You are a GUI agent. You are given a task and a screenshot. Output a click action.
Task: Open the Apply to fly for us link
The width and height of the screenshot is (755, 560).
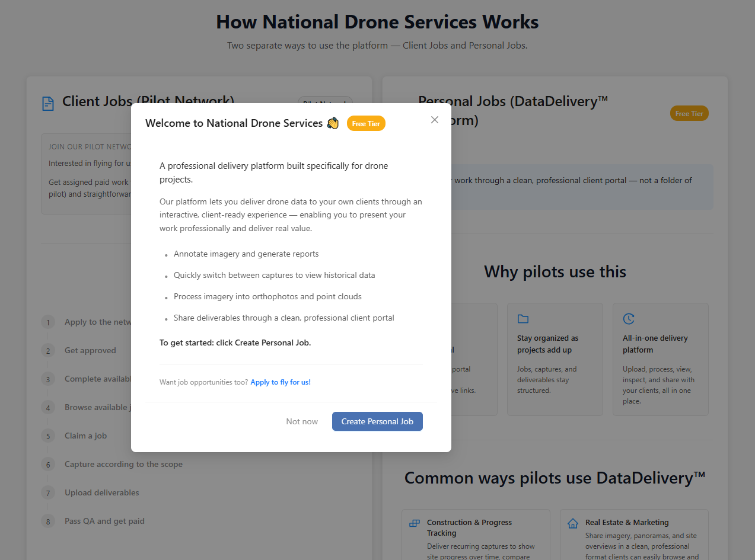point(281,382)
